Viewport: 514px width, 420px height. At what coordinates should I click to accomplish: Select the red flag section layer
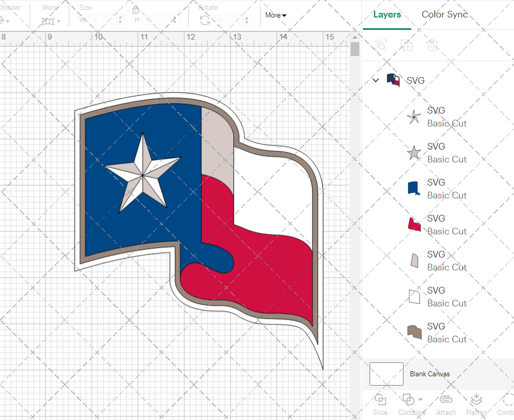point(436,225)
